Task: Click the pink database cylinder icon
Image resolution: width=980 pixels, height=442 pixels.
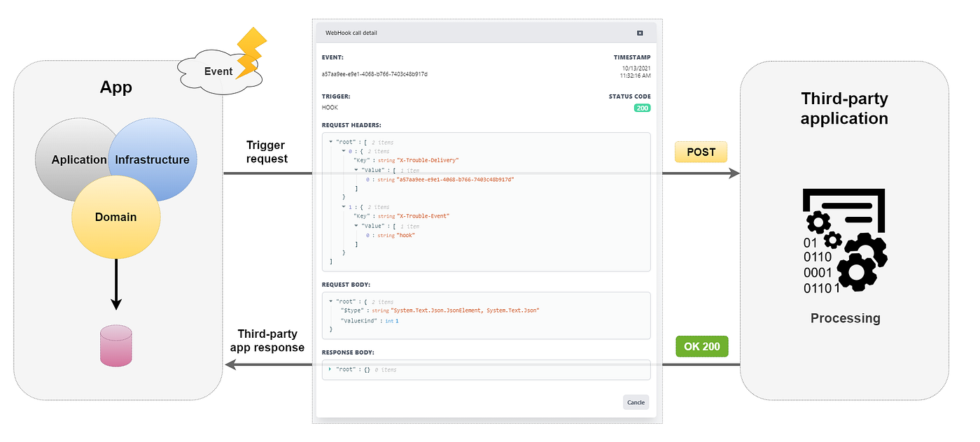Action: 115,344
